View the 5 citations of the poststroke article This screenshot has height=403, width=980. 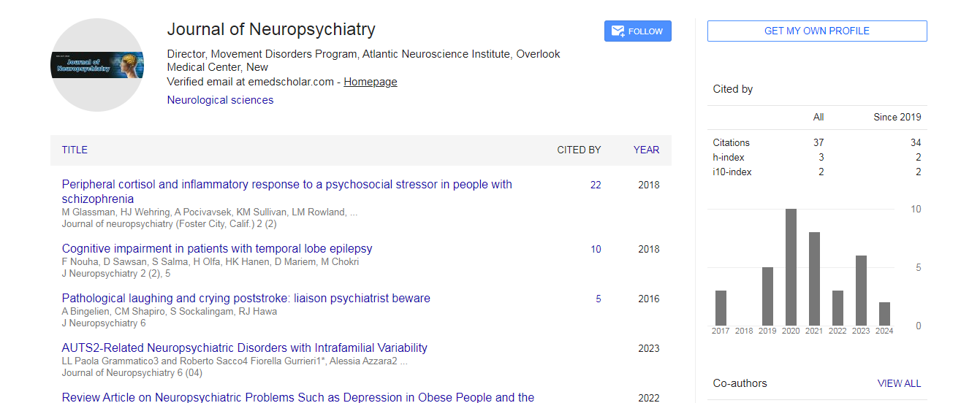coord(598,299)
